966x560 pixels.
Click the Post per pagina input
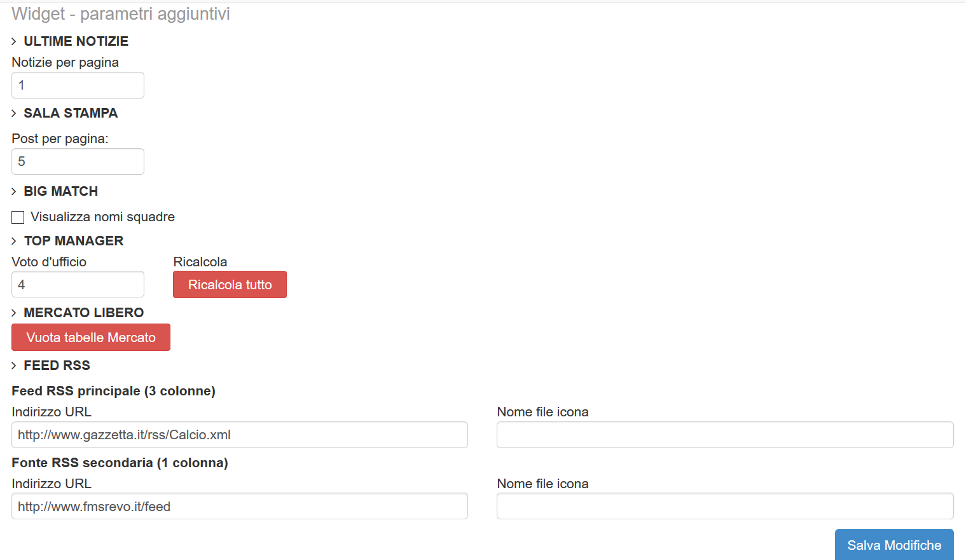click(78, 161)
